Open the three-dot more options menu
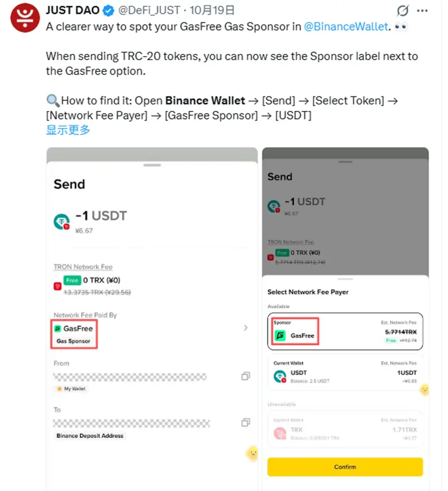 pos(422,11)
